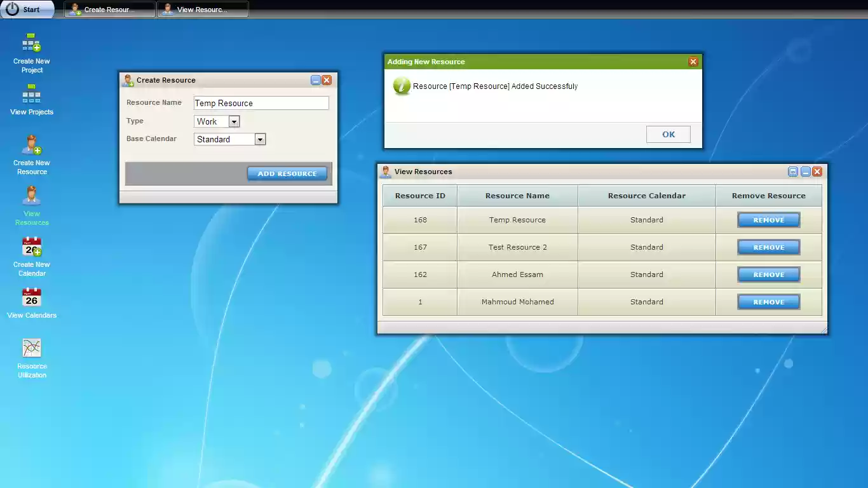Remove the Temp Resource entry
868x488 pixels.
pos(769,219)
